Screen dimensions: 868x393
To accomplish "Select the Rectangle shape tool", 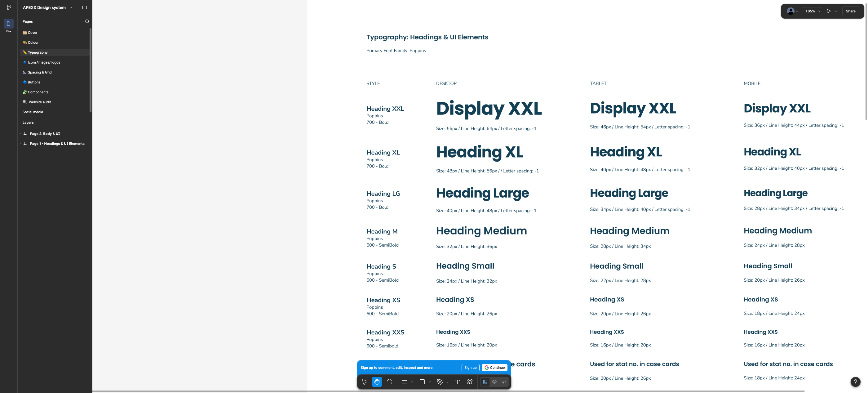I will click(422, 382).
